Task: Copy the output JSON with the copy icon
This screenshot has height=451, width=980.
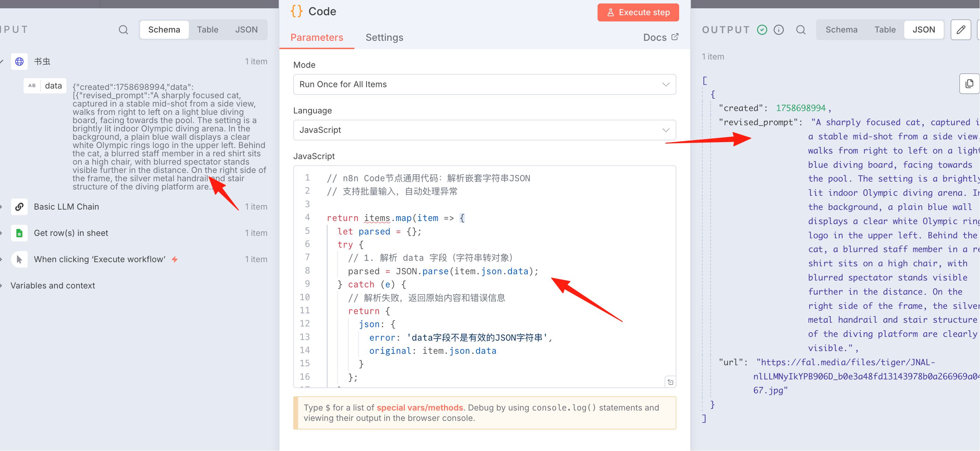Action: tap(969, 83)
